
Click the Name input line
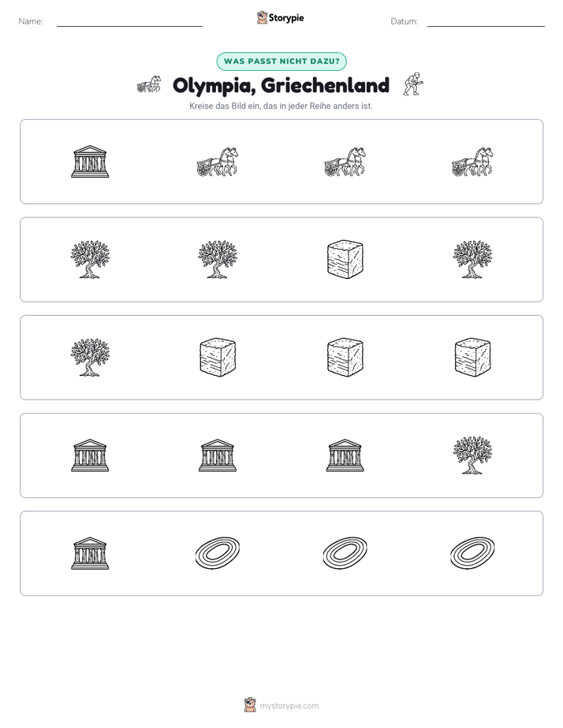pyautogui.click(x=129, y=22)
